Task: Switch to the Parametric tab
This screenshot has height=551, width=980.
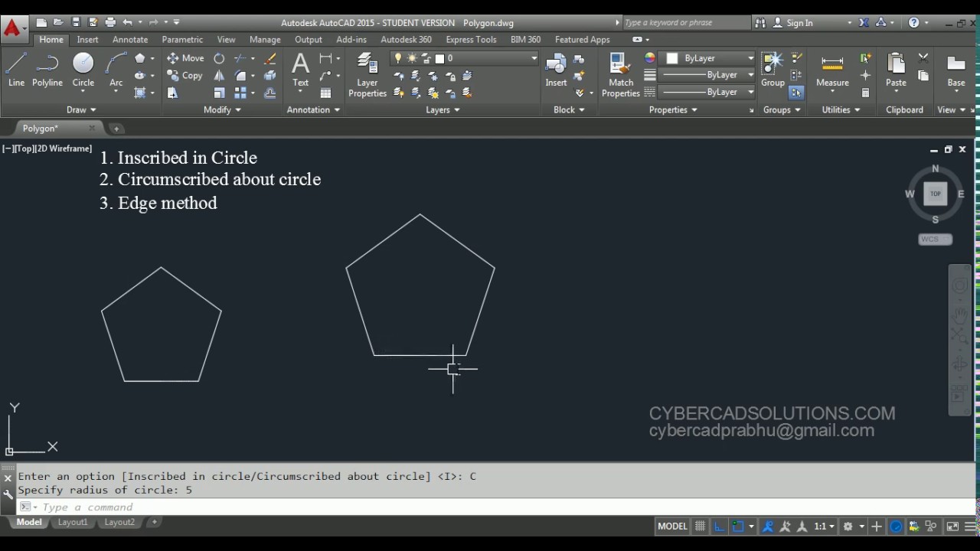Action: pyautogui.click(x=182, y=40)
